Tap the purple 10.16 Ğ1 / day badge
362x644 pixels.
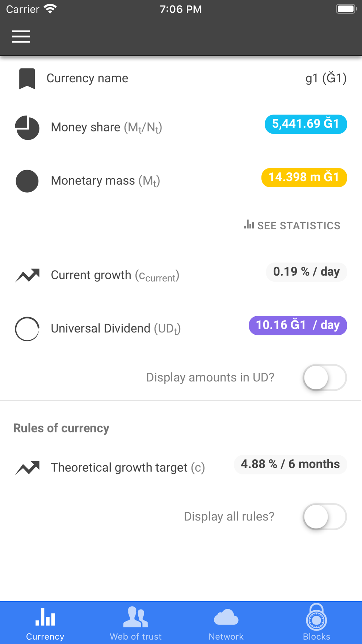click(298, 325)
